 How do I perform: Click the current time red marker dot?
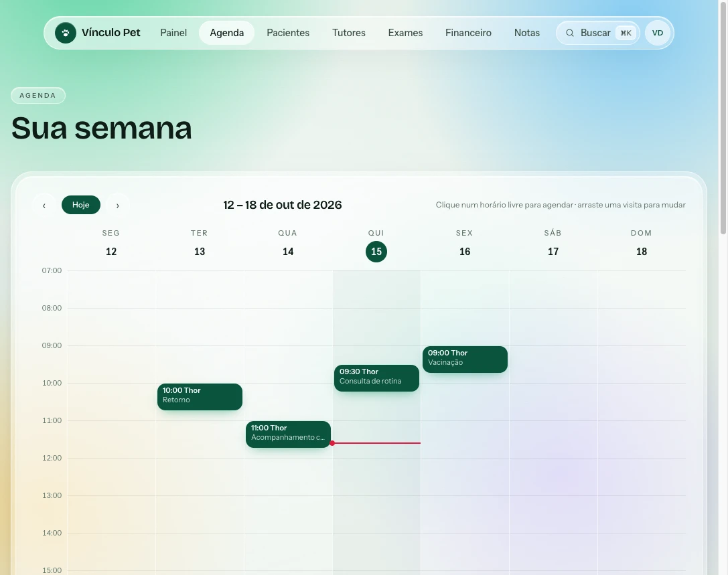(332, 443)
